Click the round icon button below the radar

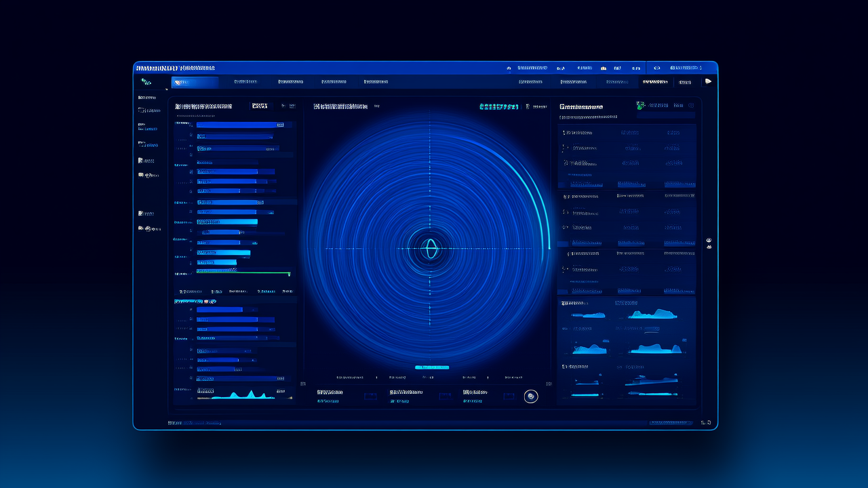tap(531, 396)
